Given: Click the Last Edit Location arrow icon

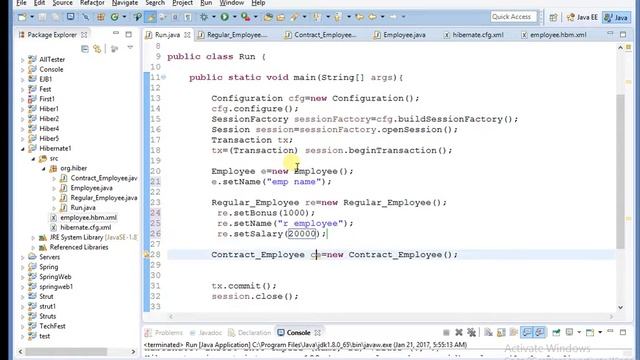Looking at the screenshot, I should pos(359,17).
